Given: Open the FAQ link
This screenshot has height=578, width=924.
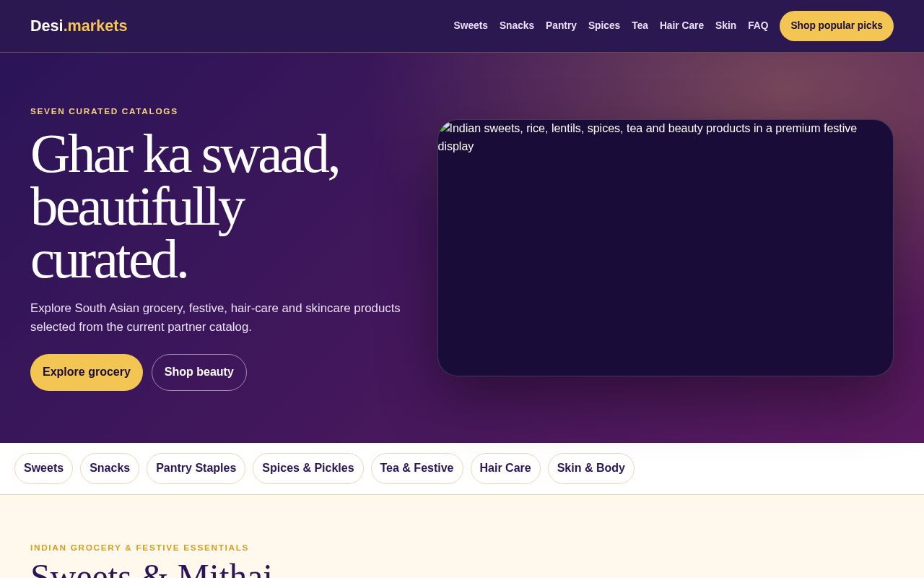Looking at the screenshot, I should [758, 25].
